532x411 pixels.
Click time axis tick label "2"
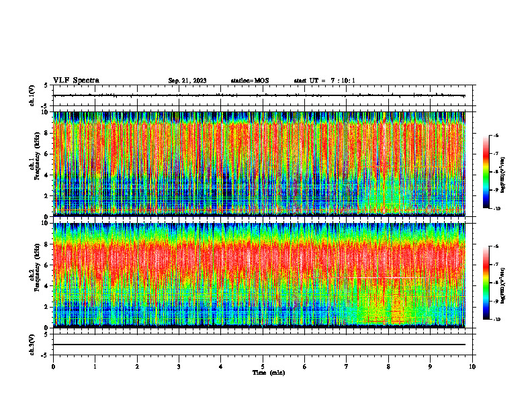tap(137, 367)
